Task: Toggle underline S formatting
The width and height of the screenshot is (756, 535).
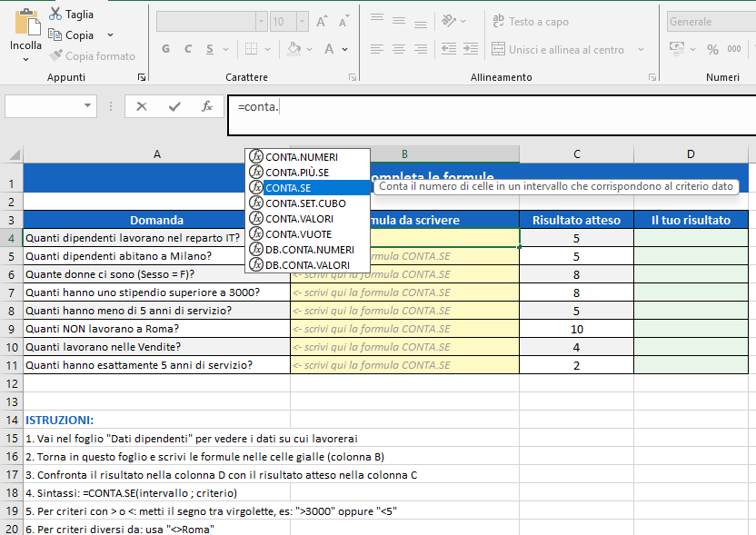Action: pos(210,49)
